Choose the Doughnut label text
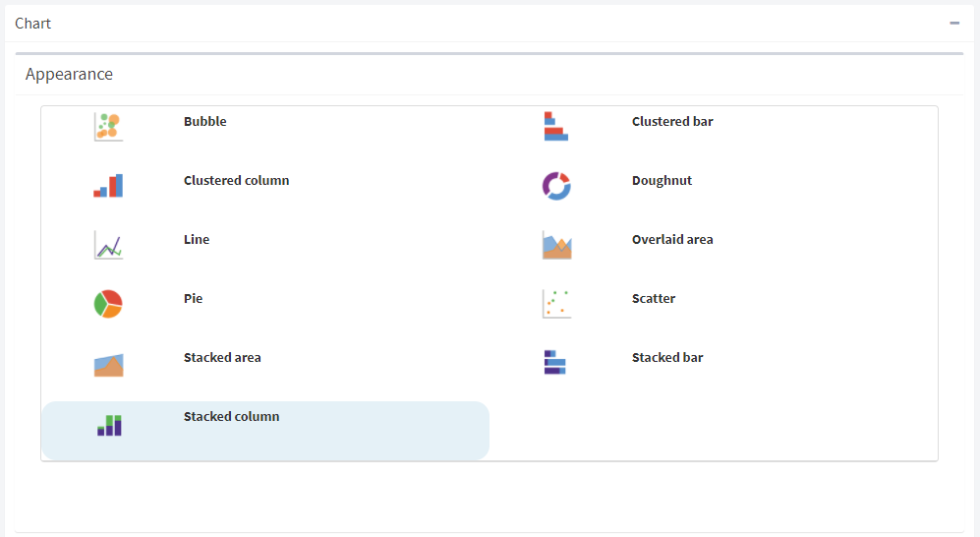980x537 pixels. [x=662, y=181]
